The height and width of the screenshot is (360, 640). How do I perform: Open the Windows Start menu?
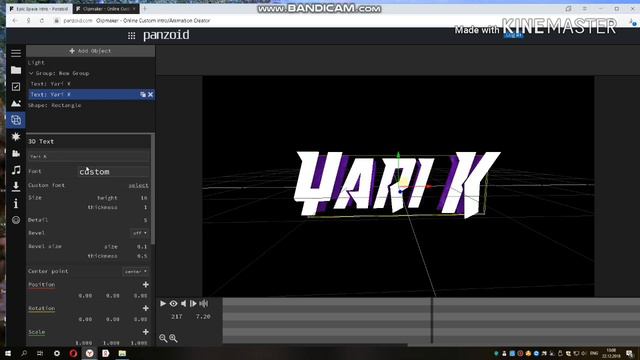[x=8, y=353]
